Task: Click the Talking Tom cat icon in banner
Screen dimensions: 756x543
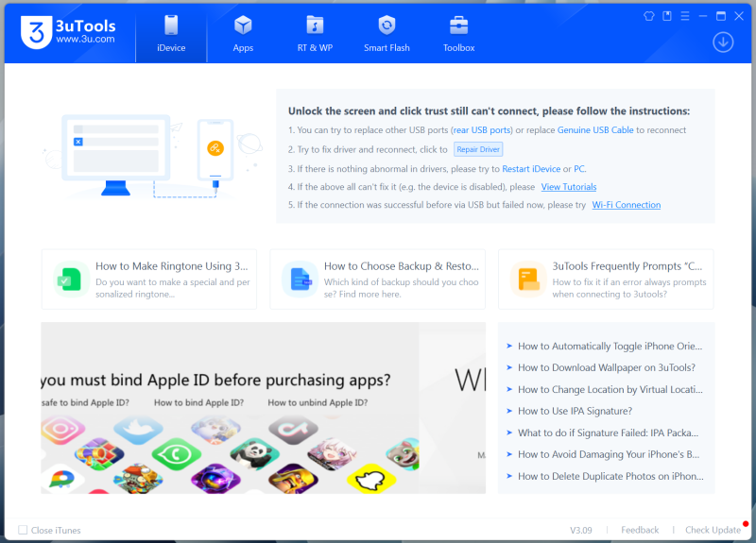Action: point(404,454)
